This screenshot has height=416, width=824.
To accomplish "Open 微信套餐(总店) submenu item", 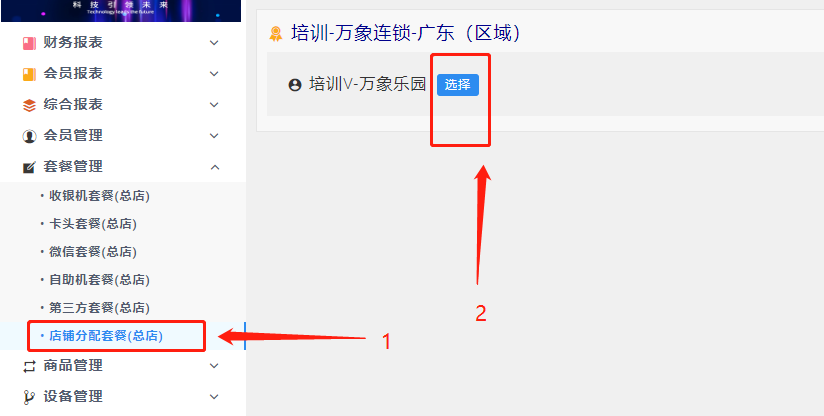I will [x=93, y=252].
